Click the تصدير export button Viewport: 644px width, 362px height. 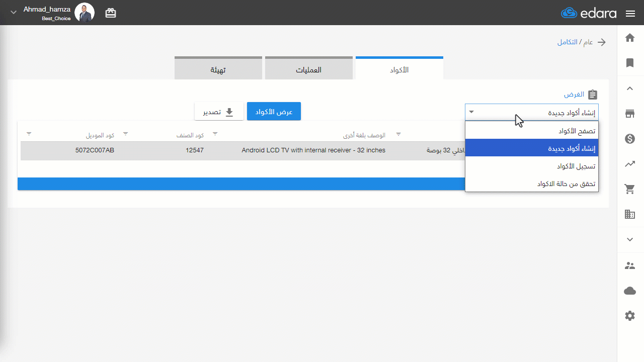(219, 112)
